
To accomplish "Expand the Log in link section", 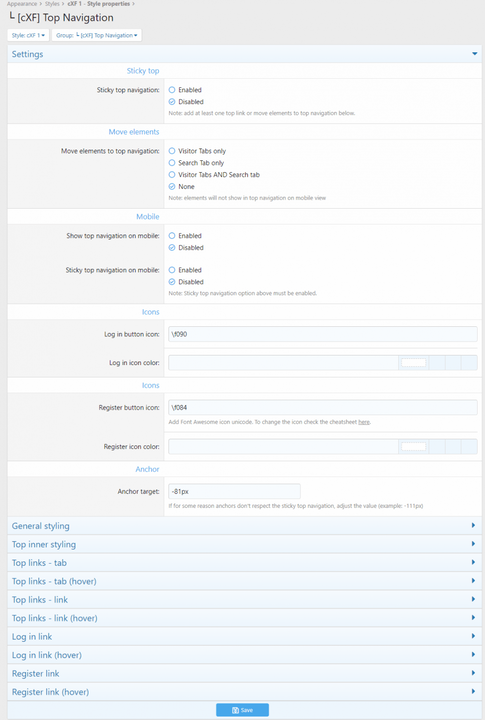I will 244,636.
